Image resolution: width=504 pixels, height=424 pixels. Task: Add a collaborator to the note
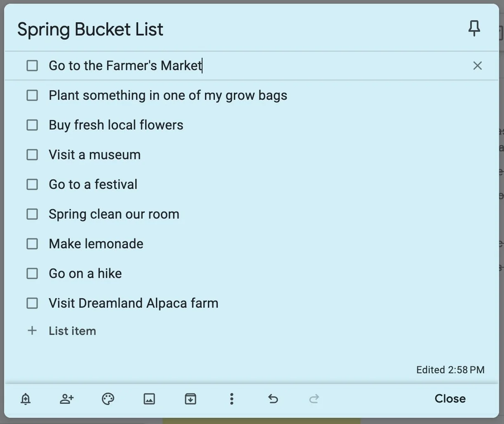(67, 399)
